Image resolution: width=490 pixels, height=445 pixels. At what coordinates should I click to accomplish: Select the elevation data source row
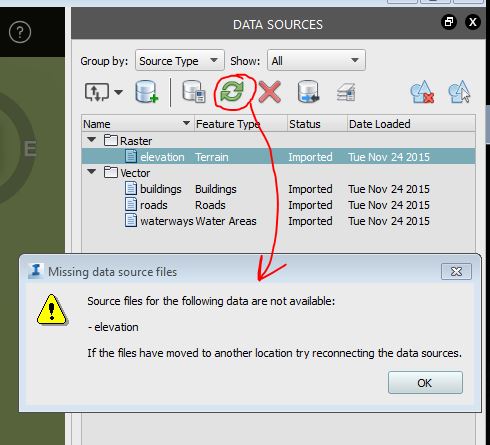pos(278,156)
